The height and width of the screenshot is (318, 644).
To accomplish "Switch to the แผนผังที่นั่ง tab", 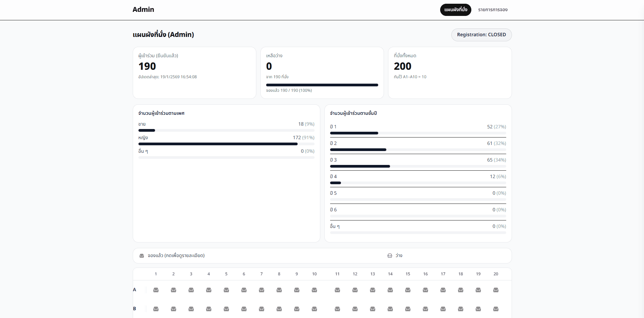I will tap(455, 10).
